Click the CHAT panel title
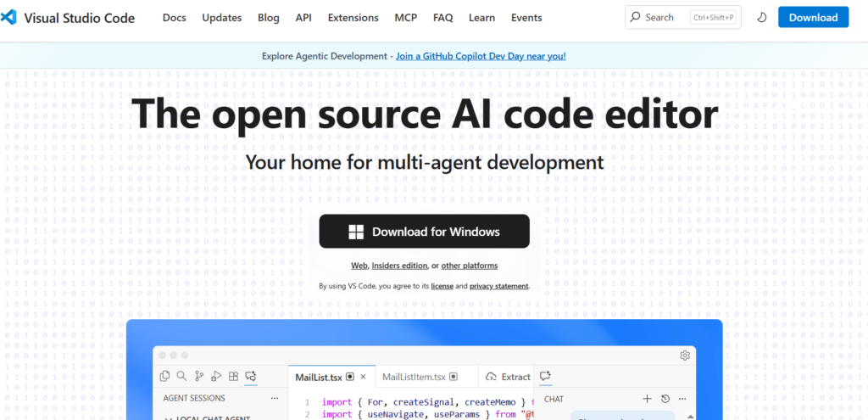The height and width of the screenshot is (420, 868). [554, 399]
